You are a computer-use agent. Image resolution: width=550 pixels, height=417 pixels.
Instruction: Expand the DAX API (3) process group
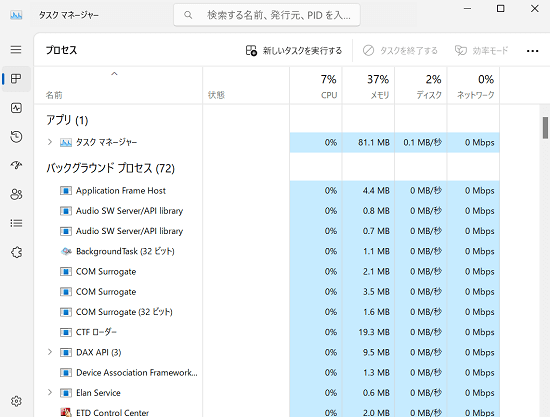point(50,352)
